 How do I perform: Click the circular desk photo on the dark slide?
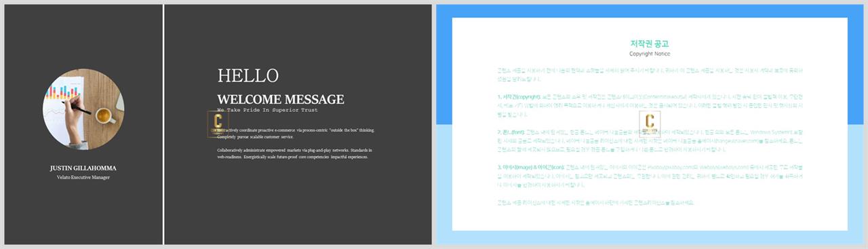point(83,109)
